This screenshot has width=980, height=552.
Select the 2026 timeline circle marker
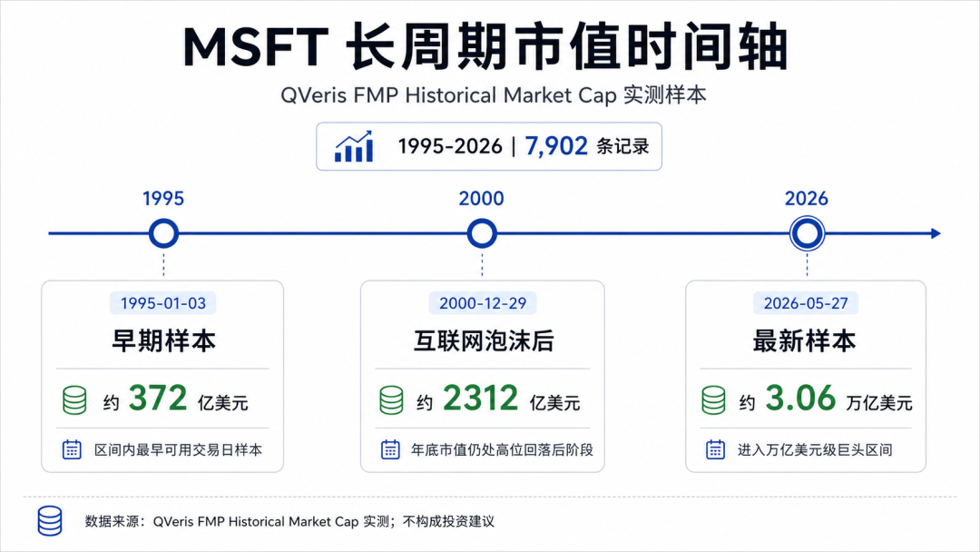click(x=807, y=234)
